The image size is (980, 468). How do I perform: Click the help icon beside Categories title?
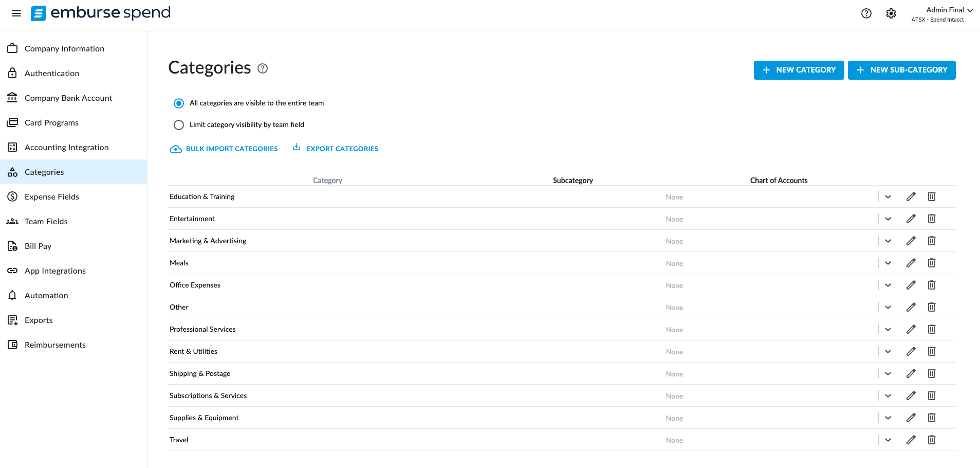[x=263, y=68]
